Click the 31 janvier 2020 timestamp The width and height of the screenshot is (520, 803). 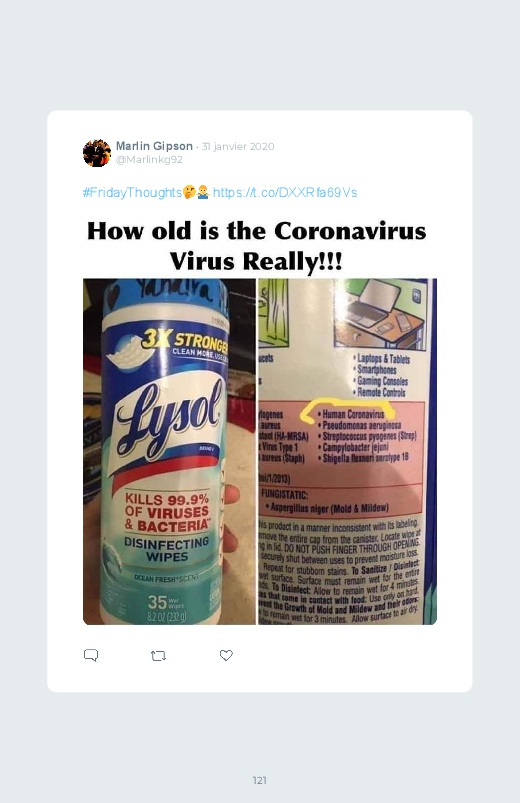point(238,146)
